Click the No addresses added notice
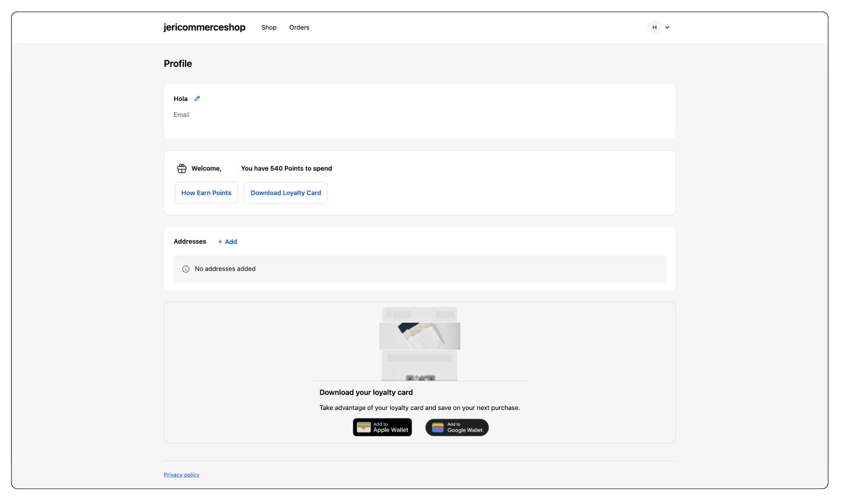 (x=419, y=269)
